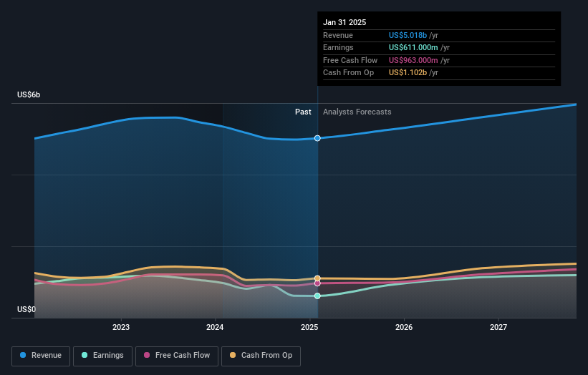Click the pink Free Cash Flow data point
This screenshot has height=375, width=588.
[x=317, y=283]
